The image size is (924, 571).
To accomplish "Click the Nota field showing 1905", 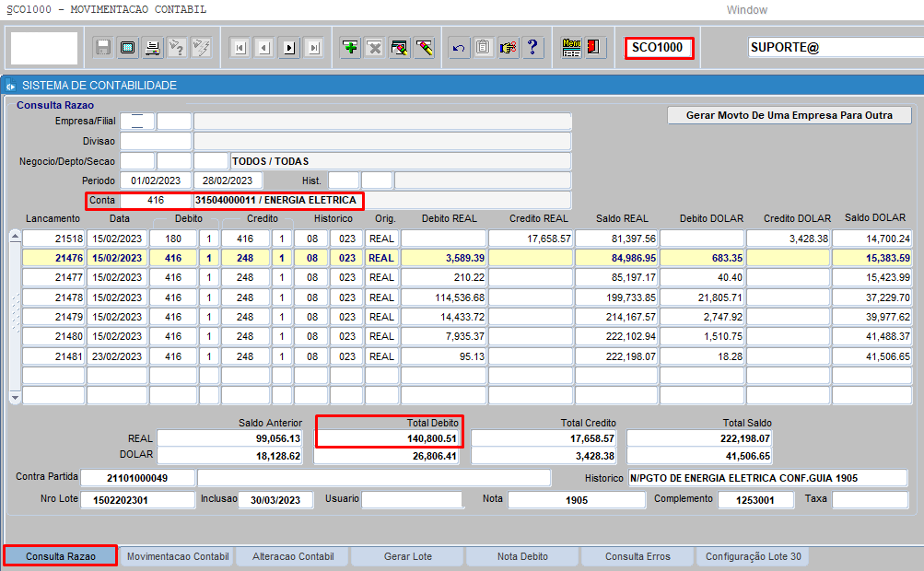I will (x=577, y=500).
